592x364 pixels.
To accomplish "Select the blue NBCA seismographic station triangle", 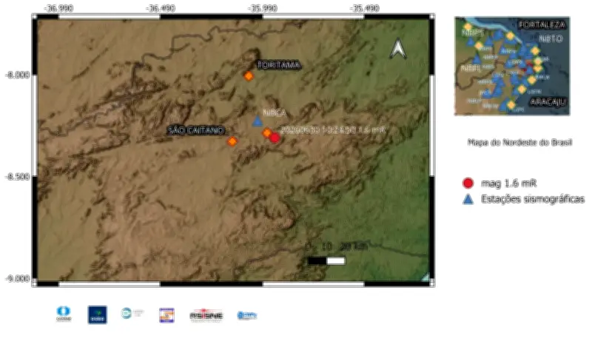I will pyautogui.click(x=258, y=121).
